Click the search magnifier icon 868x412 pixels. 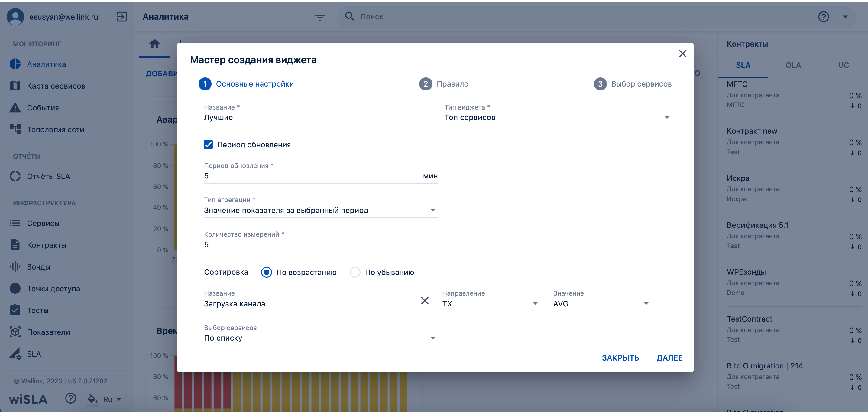tap(349, 16)
